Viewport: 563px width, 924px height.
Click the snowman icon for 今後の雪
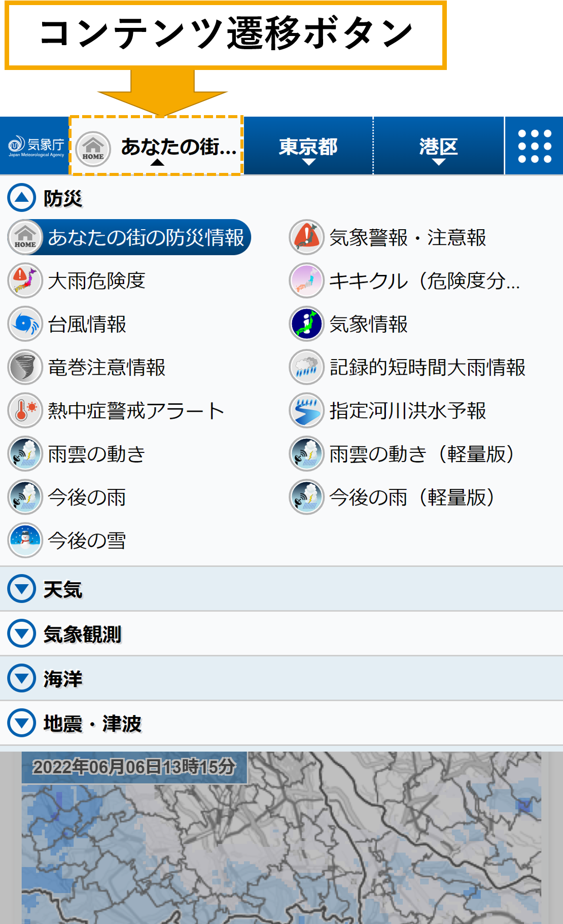click(25, 540)
